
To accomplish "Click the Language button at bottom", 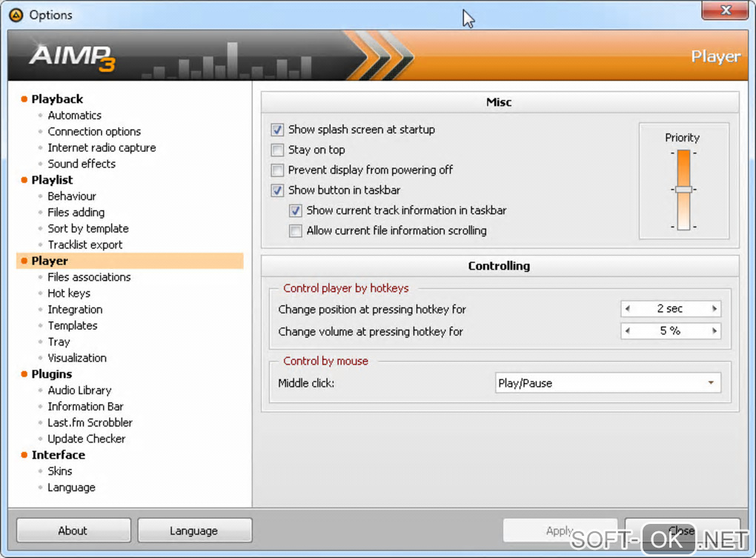I will pos(195,531).
